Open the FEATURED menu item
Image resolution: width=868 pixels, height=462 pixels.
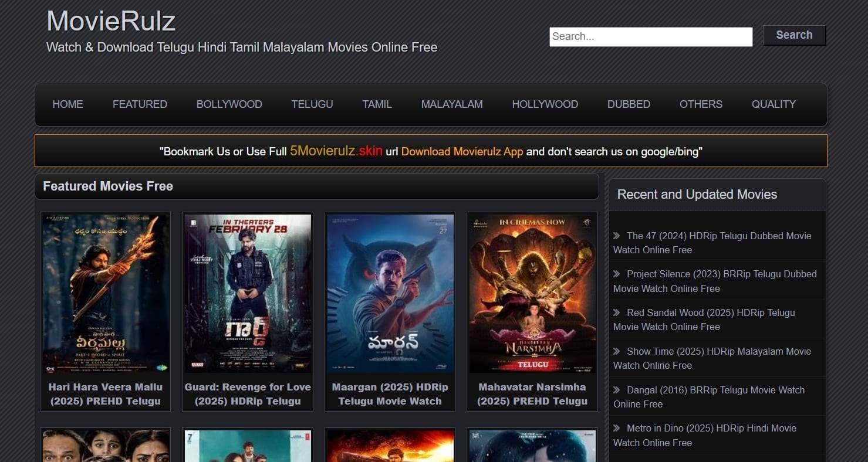tap(140, 104)
